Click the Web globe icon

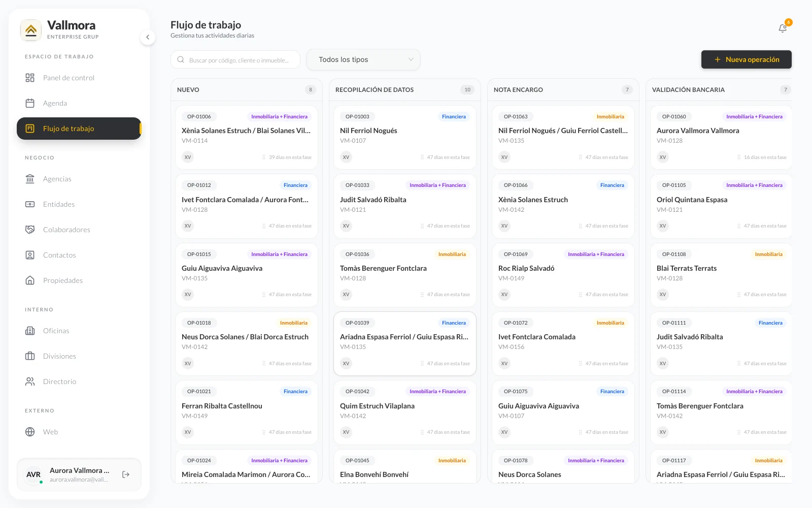pyautogui.click(x=30, y=432)
